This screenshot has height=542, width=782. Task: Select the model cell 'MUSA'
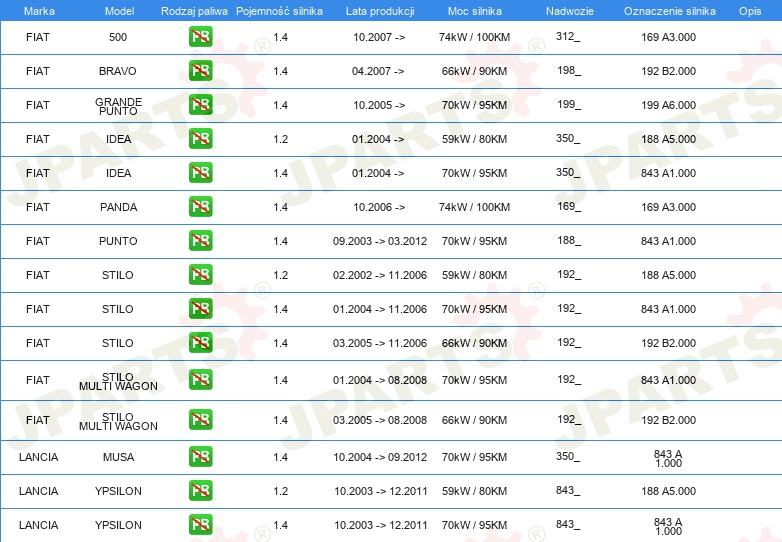118,457
